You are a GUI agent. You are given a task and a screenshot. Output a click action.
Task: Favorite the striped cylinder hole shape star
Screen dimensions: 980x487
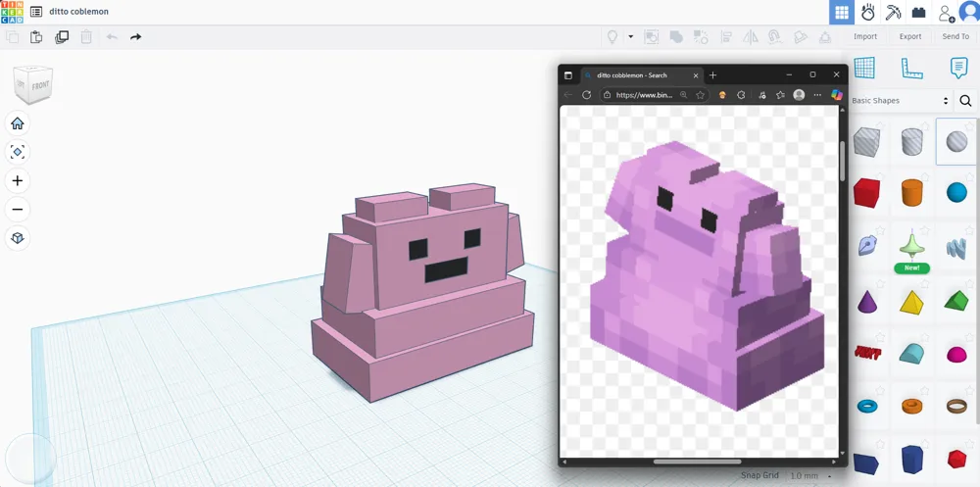[x=923, y=126]
